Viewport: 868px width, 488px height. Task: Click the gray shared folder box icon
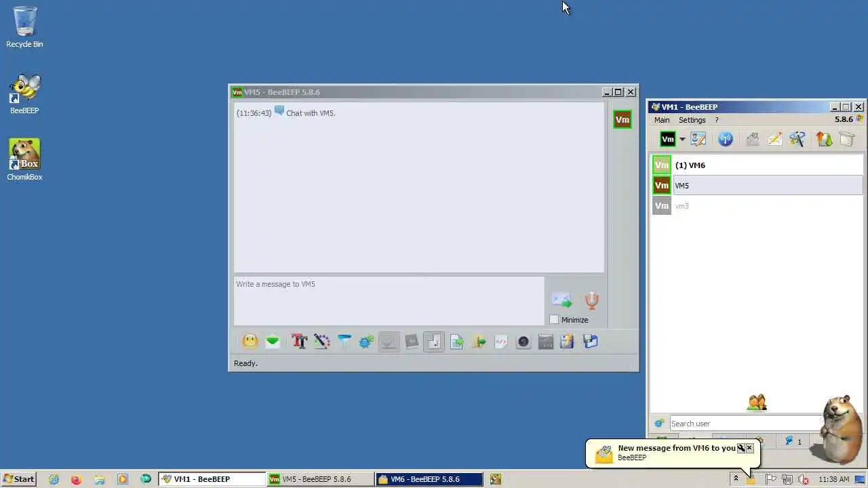pos(847,139)
